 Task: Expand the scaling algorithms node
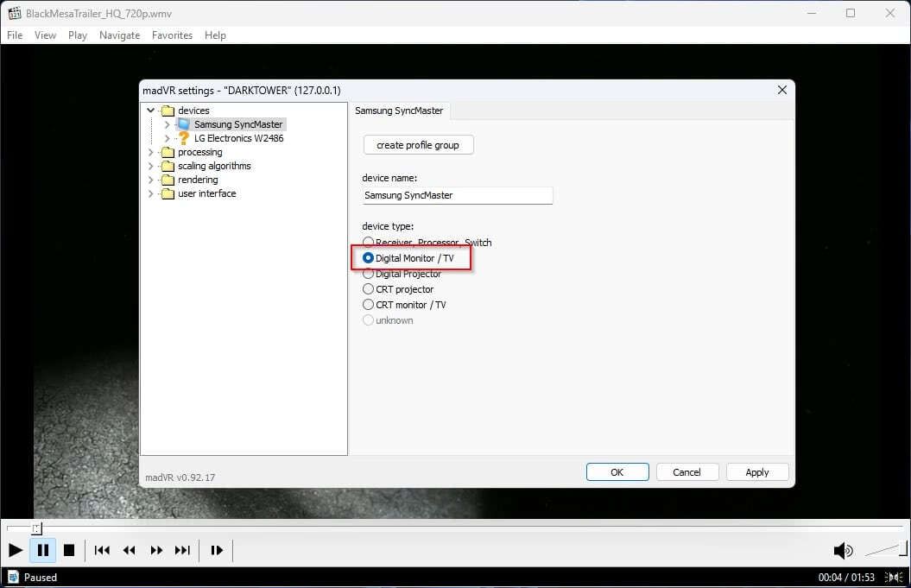click(151, 166)
